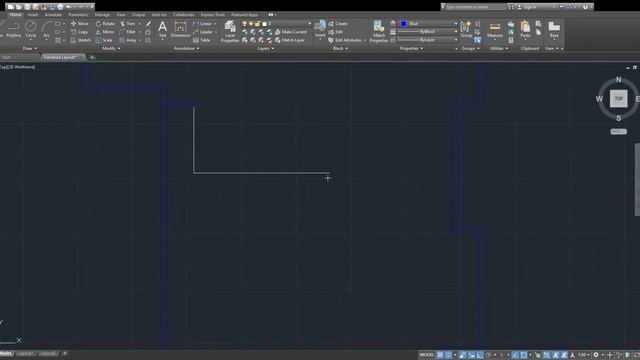Click the blue color swatch in Properties
This screenshot has width=640, height=360.
404,24
